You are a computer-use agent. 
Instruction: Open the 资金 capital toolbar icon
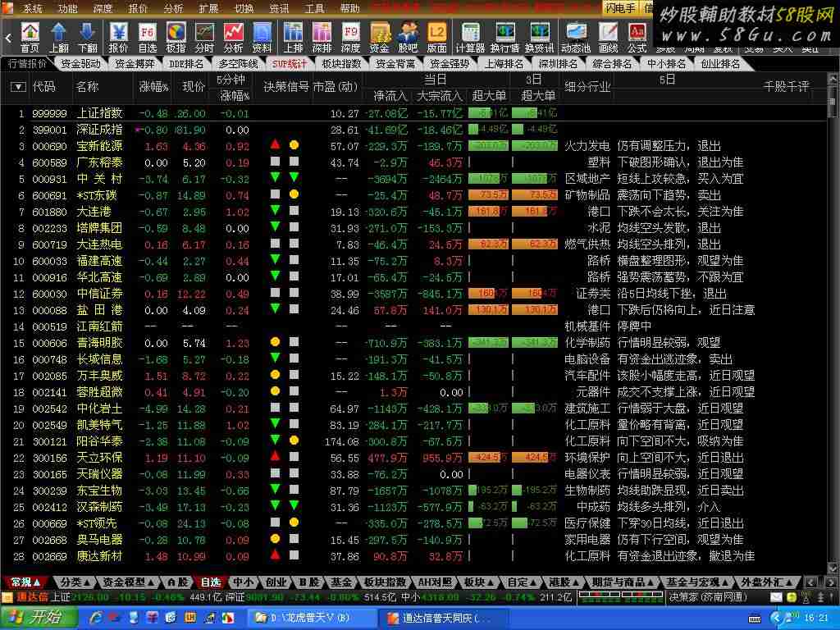379,38
